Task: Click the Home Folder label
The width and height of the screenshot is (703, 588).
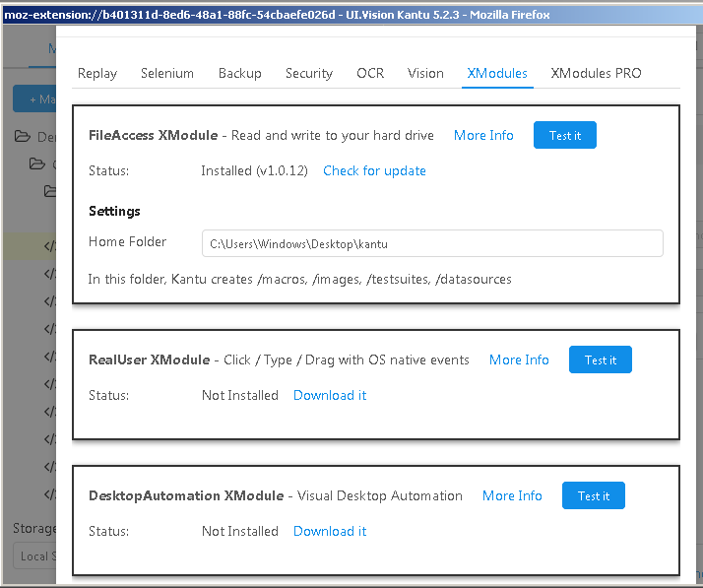Action: click(x=127, y=241)
